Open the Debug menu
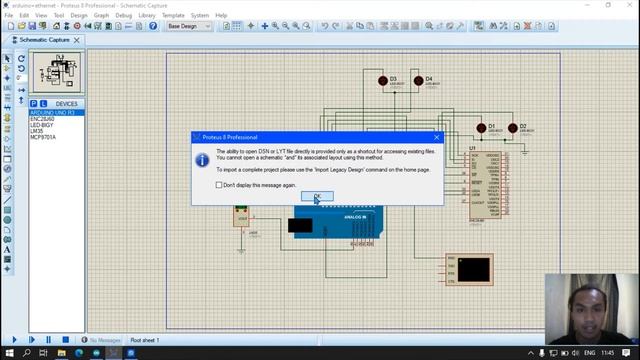Image resolution: width=640 pixels, height=360 pixels. pyautogui.click(x=123, y=16)
